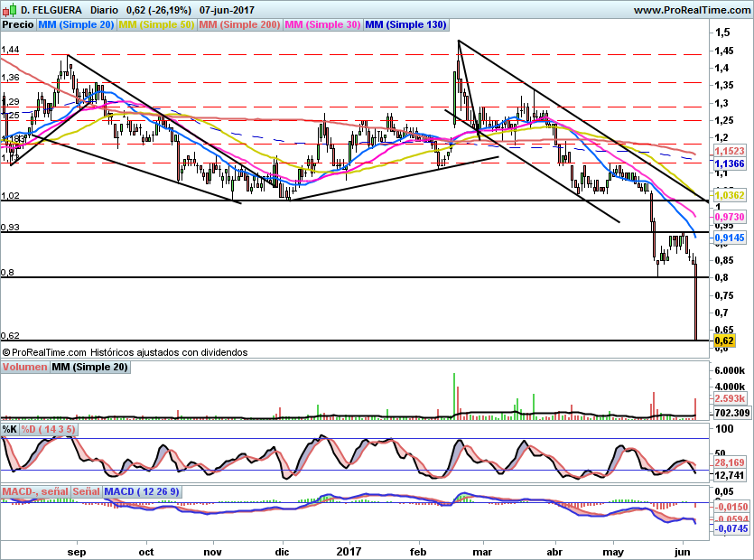The width and height of the screenshot is (754, 560).
Task: Open the www.ProRealTime.com link
Action: [x=691, y=9]
